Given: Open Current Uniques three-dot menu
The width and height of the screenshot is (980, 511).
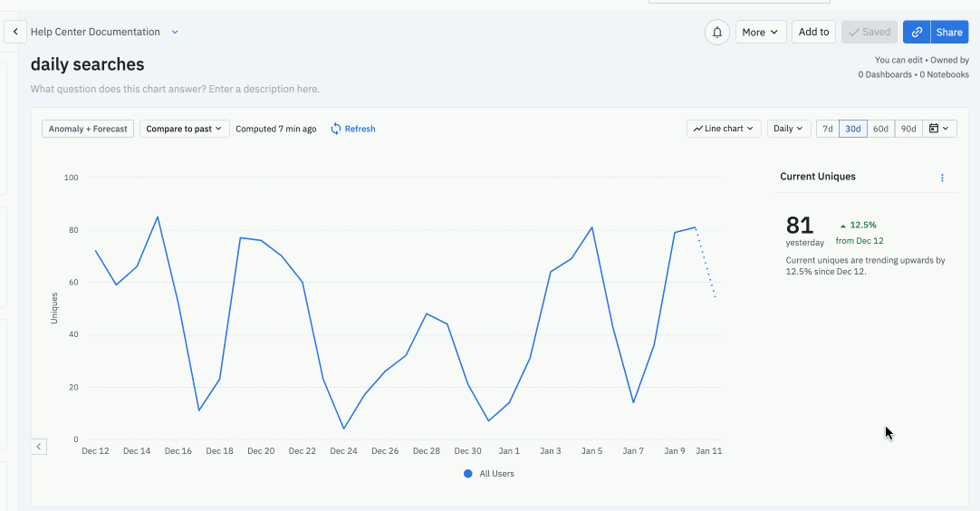Looking at the screenshot, I should pyautogui.click(x=942, y=178).
